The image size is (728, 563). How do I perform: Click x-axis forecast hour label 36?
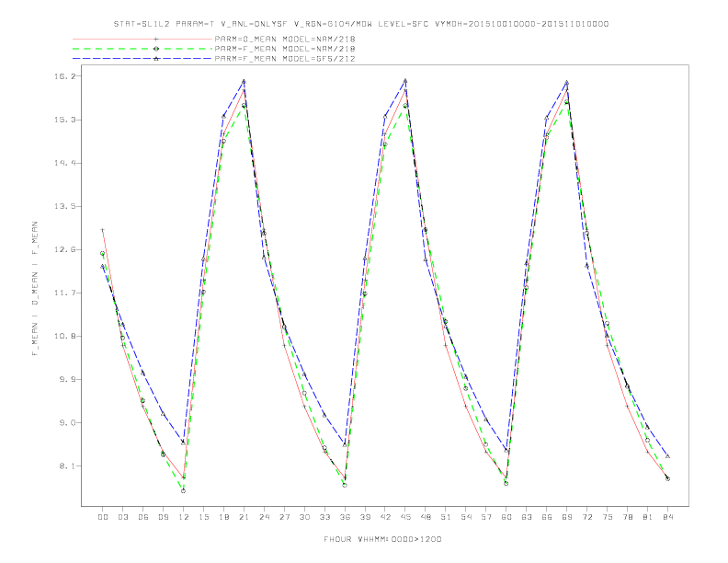345,517
